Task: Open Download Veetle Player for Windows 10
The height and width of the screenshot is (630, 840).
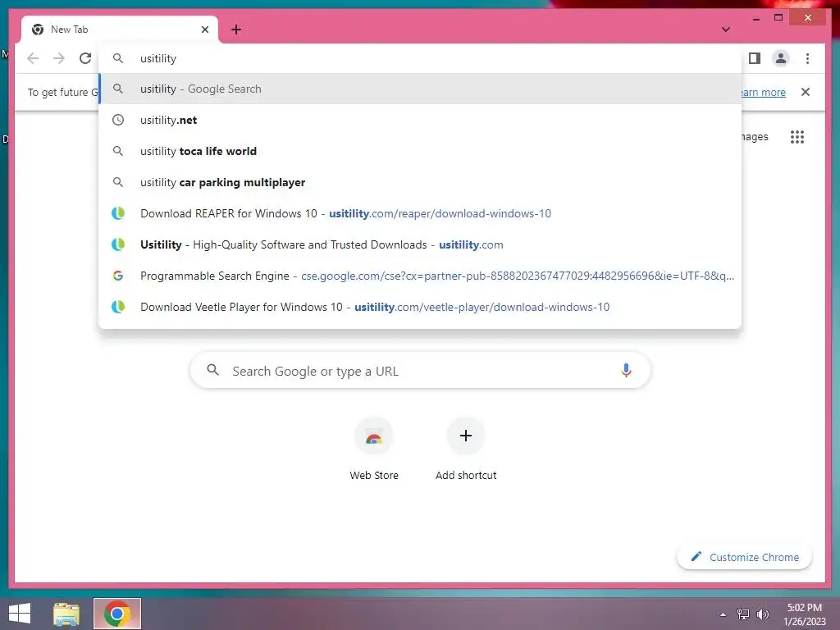Action: [x=420, y=307]
